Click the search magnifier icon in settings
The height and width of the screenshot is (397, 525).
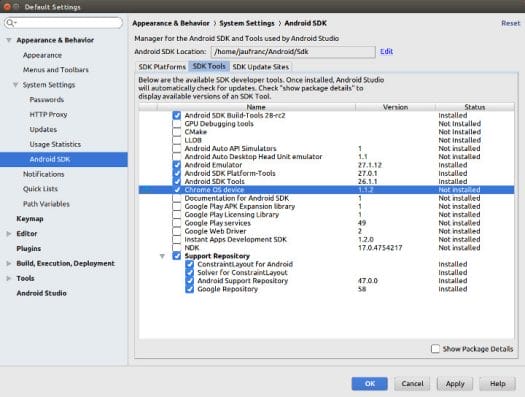[x=10, y=23]
